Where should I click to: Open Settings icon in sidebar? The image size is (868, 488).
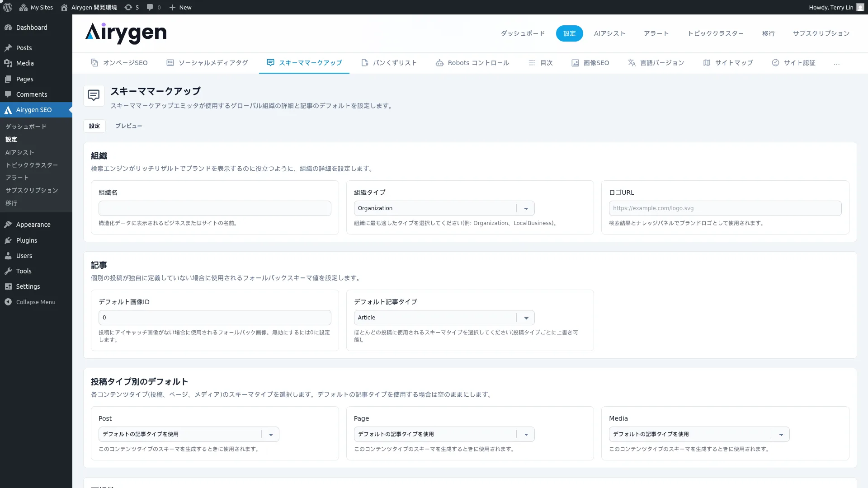tap(8, 286)
